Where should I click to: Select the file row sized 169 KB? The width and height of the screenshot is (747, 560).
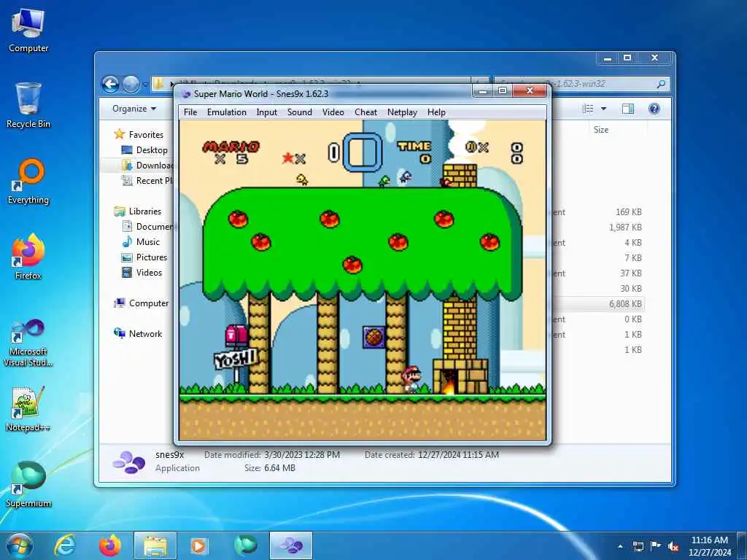click(599, 212)
